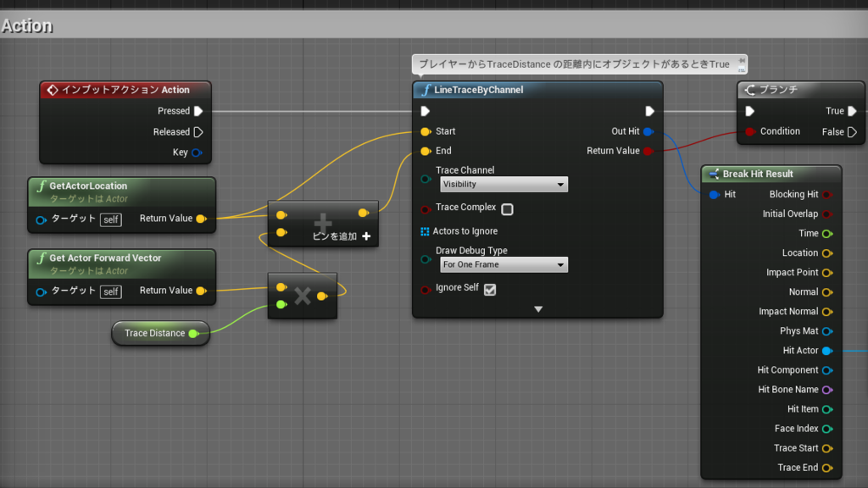Click the Actors to Ignore array pin
The height and width of the screenshot is (488, 868).
pyautogui.click(x=425, y=231)
